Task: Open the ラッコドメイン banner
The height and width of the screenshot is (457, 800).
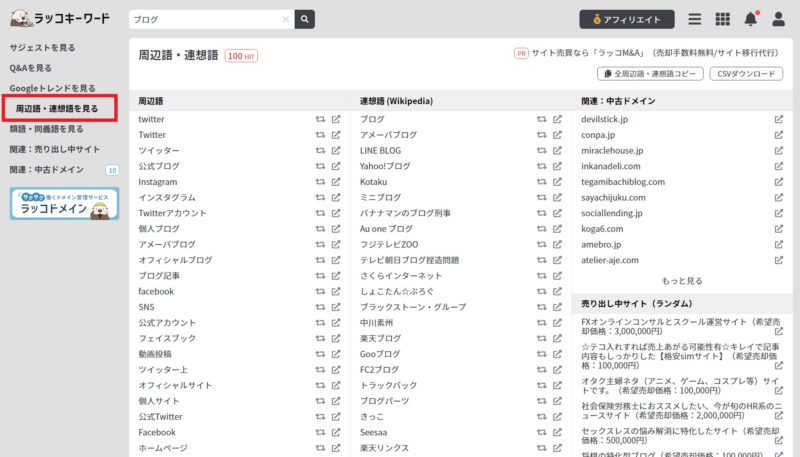Action: coord(64,204)
